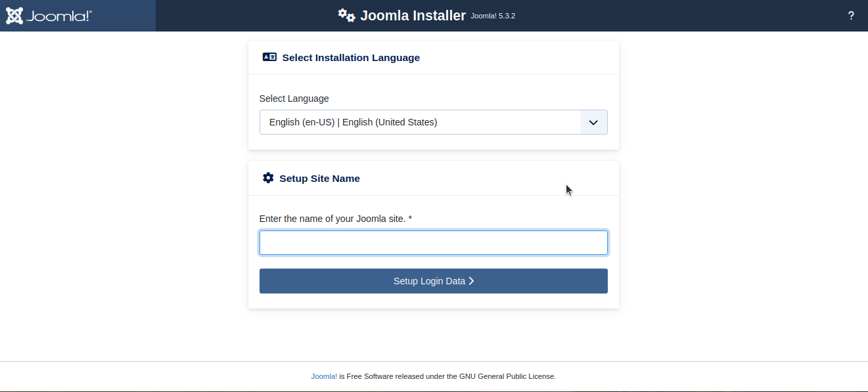
Task: Click the gear icon beside Setup Site Name
Action: [268, 177]
